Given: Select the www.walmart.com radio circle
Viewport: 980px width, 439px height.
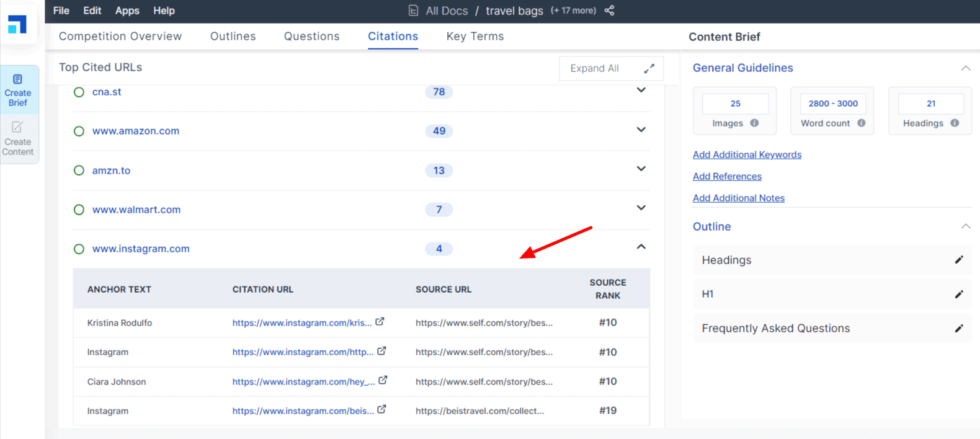Looking at the screenshot, I should click(79, 210).
